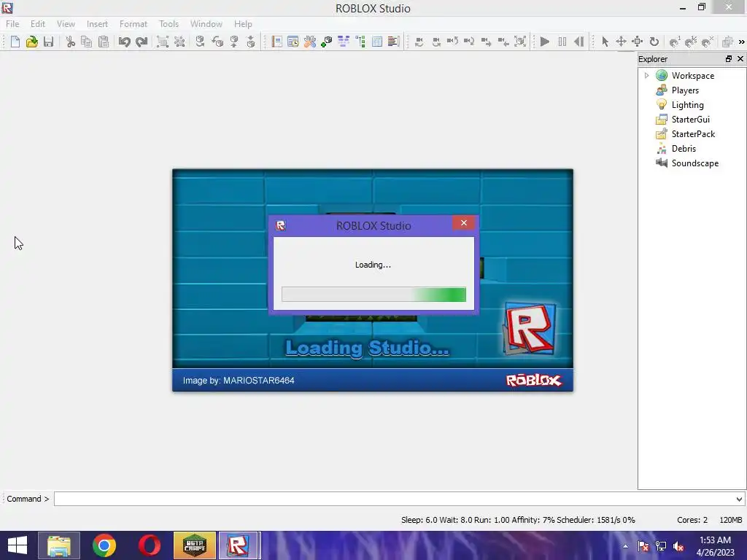Undo the last action
Screen dimensions: 747x560
[x=124, y=42]
